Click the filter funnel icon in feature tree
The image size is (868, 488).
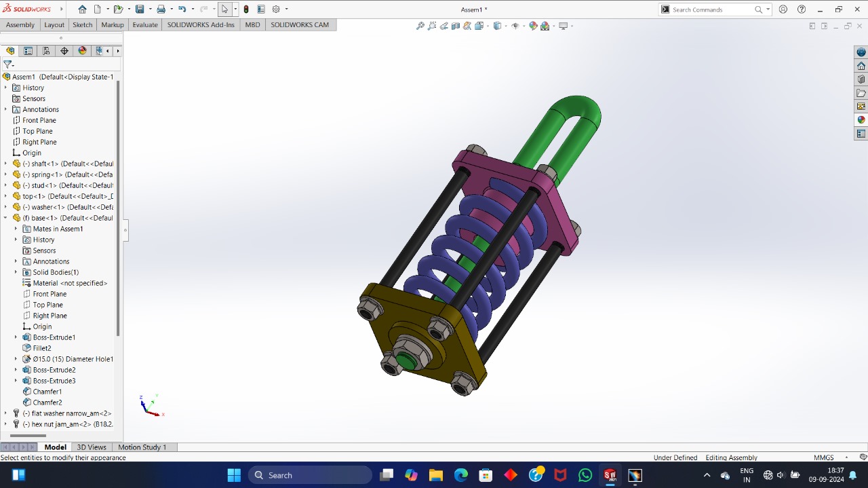[7, 64]
